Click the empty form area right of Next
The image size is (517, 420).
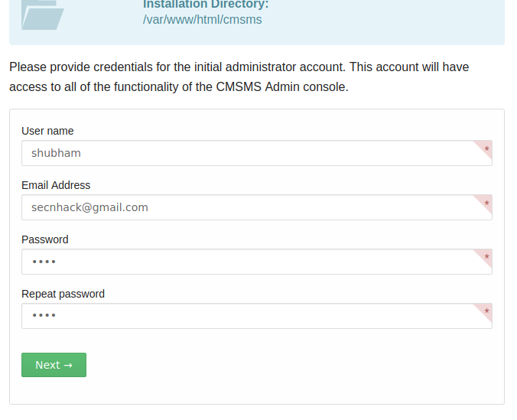[289, 365]
